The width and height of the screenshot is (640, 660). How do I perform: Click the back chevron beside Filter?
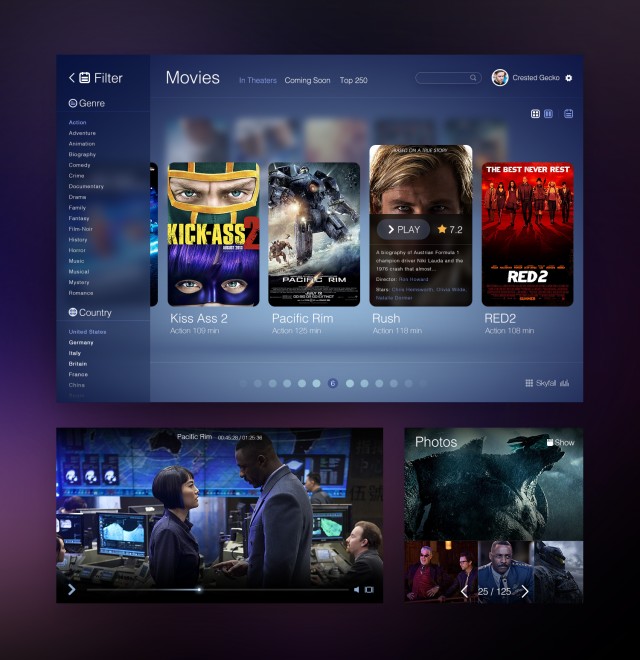click(72, 78)
